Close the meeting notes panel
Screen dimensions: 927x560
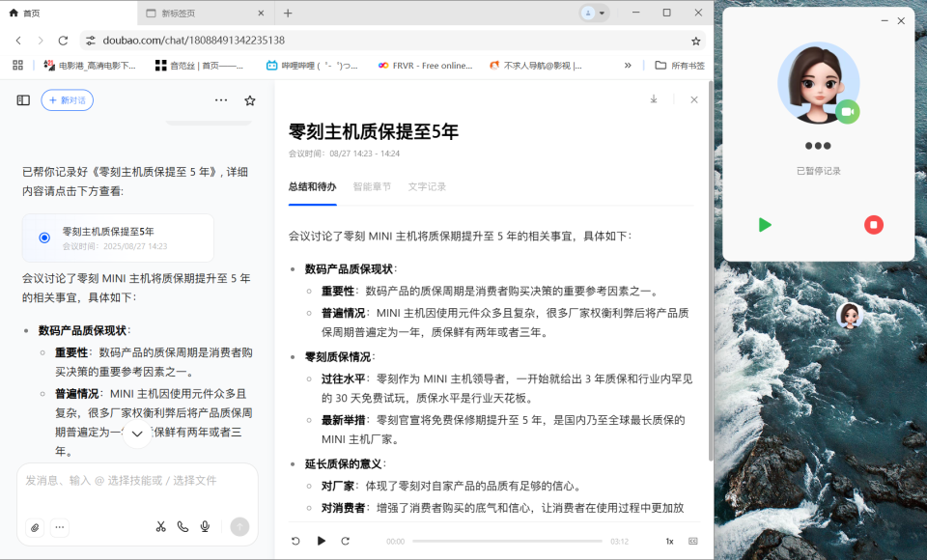pyautogui.click(x=694, y=100)
